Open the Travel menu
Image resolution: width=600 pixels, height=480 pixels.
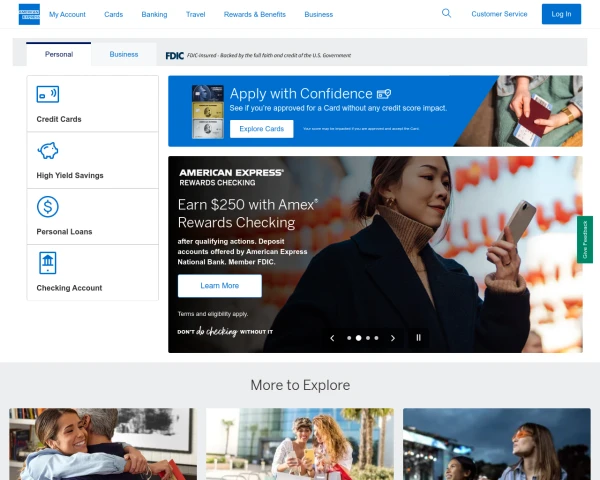pos(196,15)
